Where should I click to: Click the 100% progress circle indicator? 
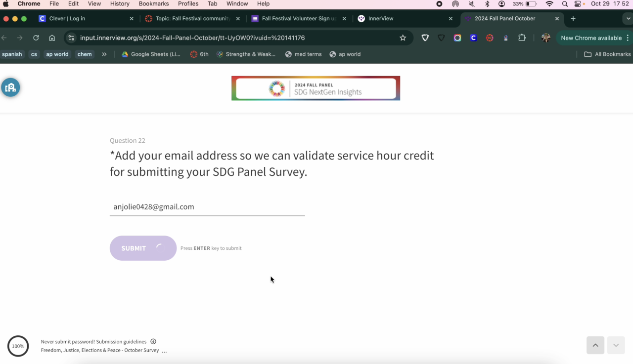tap(18, 346)
